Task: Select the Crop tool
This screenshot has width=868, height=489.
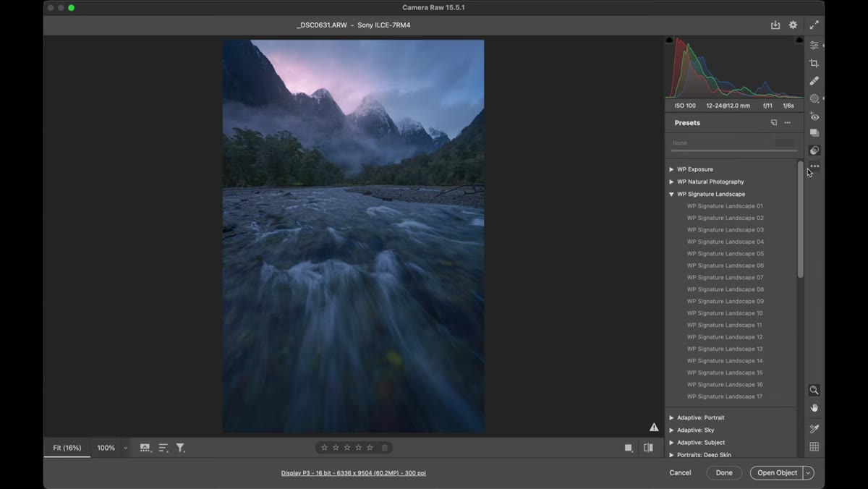Action: 814,63
